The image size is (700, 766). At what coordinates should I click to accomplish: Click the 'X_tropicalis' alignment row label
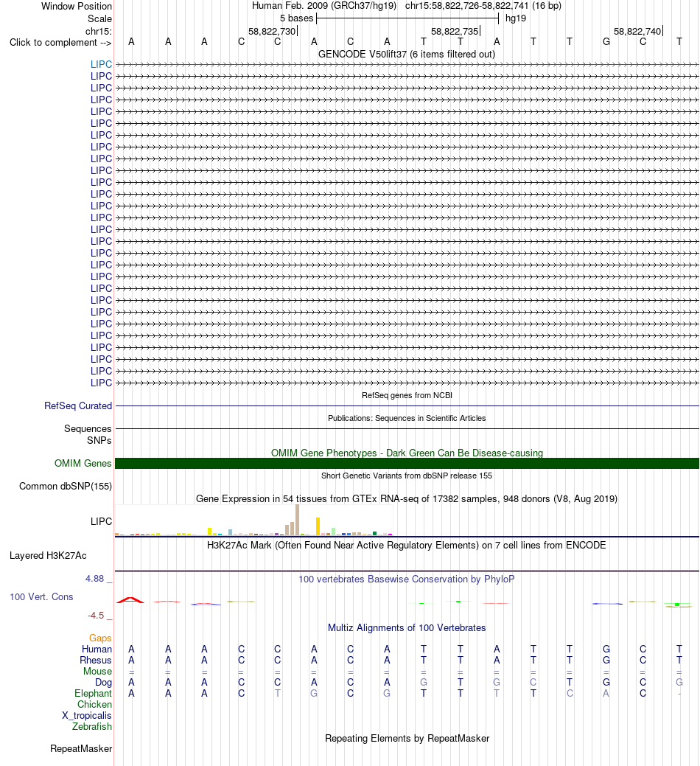coord(86,716)
